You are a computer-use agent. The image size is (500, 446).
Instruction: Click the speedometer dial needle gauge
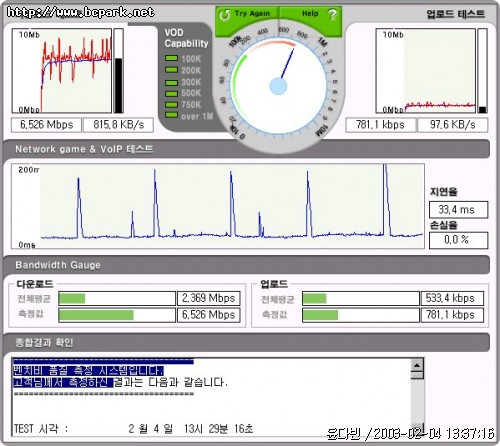coord(278,86)
